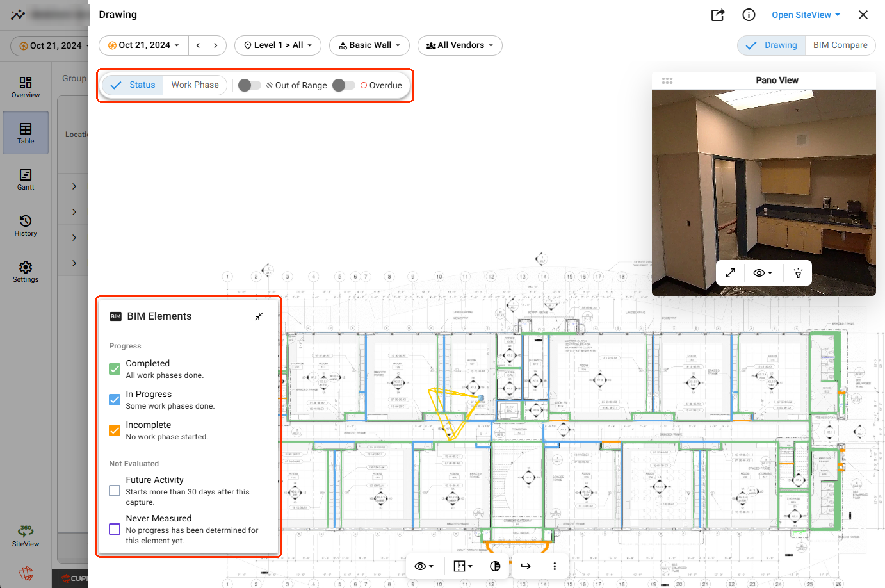Click the Pano View title text

coord(777,80)
